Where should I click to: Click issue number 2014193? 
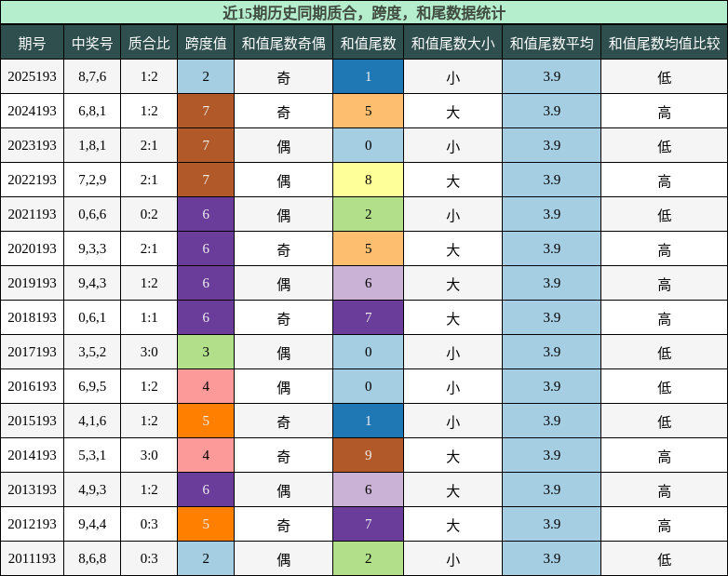coord(32,455)
